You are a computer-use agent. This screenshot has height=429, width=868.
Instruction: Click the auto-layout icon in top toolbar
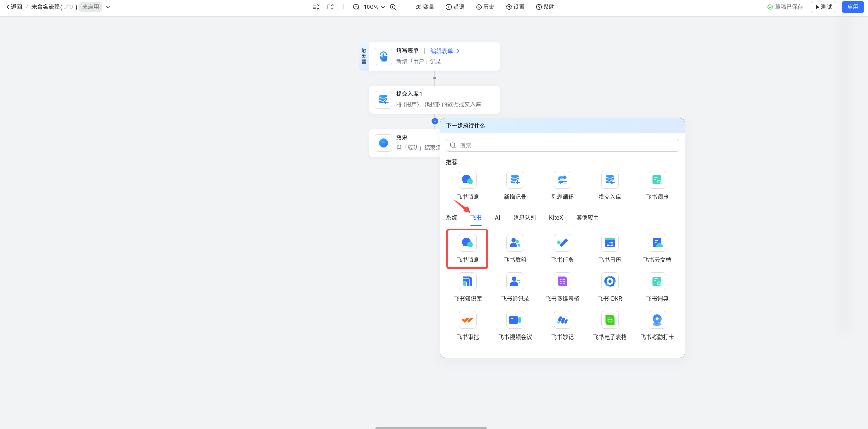pyautogui.click(x=316, y=7)
